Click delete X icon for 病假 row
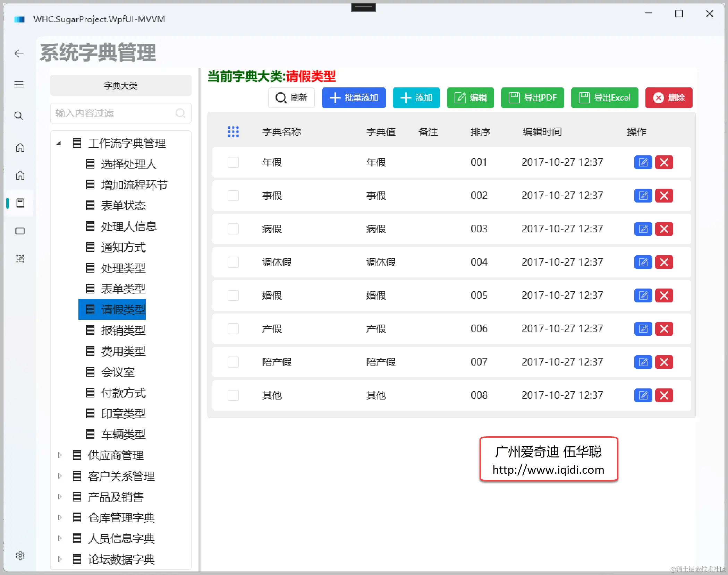The image size is (728, 575). click(x=664, y=229)
